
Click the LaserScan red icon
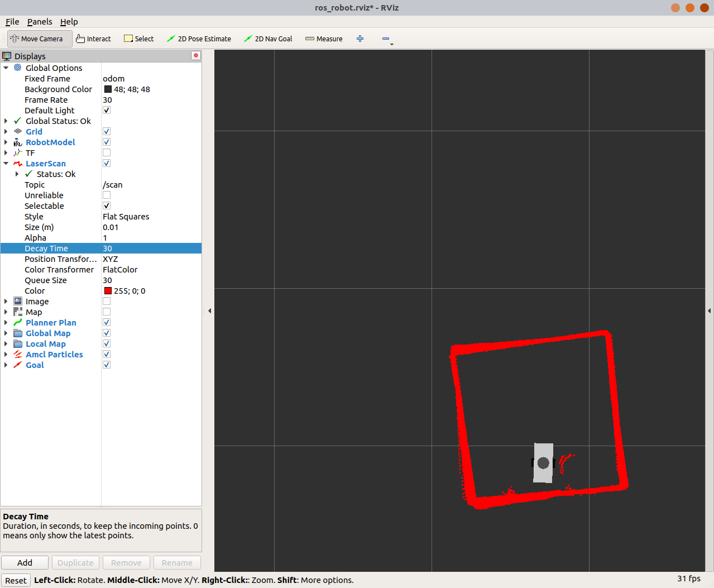click(x=18, y=163)
